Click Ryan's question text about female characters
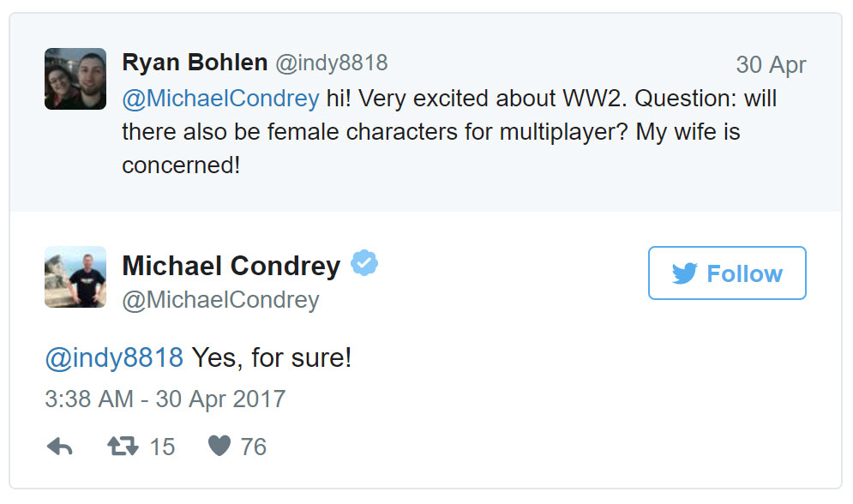The image size is (853, 504). 429,132
